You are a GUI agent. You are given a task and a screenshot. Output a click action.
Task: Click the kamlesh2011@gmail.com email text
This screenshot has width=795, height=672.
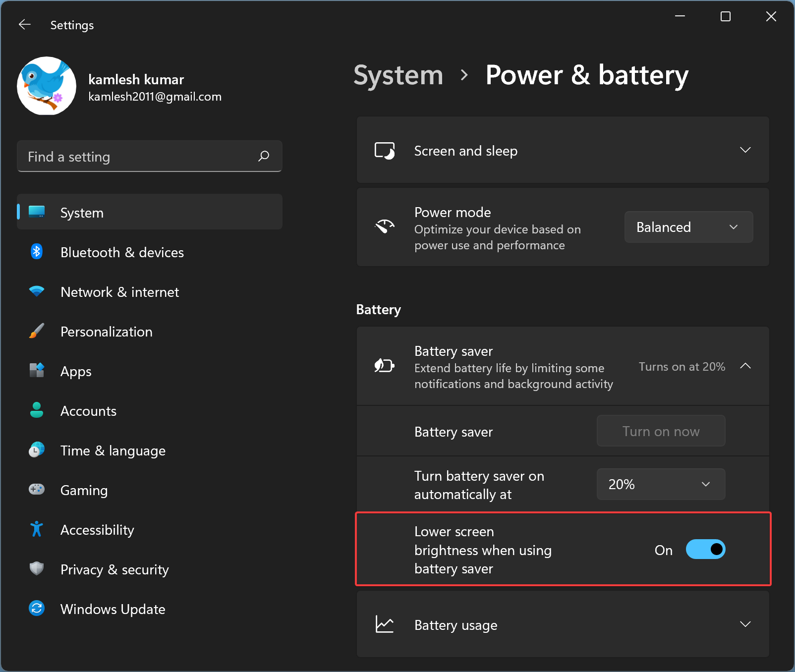click(x=155, y=97)
